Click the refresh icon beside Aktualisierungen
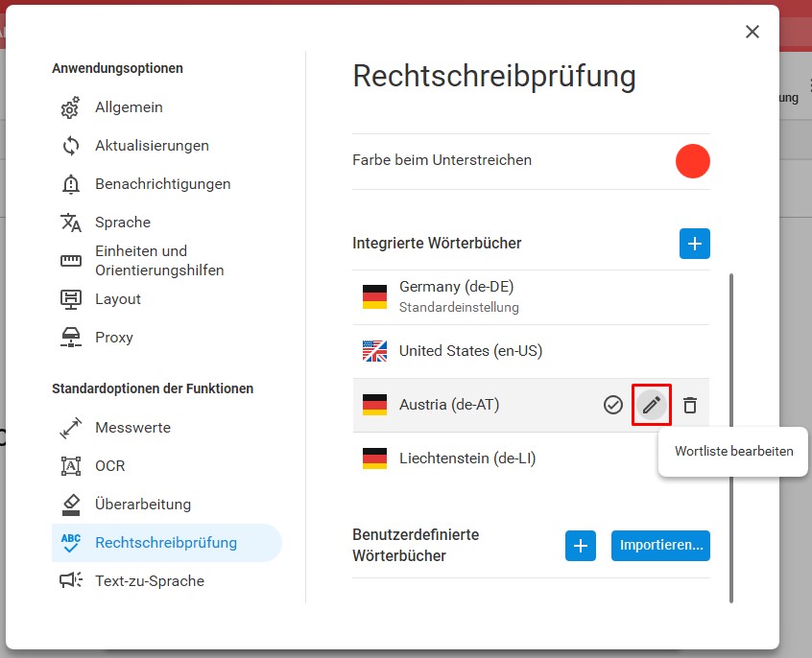812x658 pixels. 70,146
